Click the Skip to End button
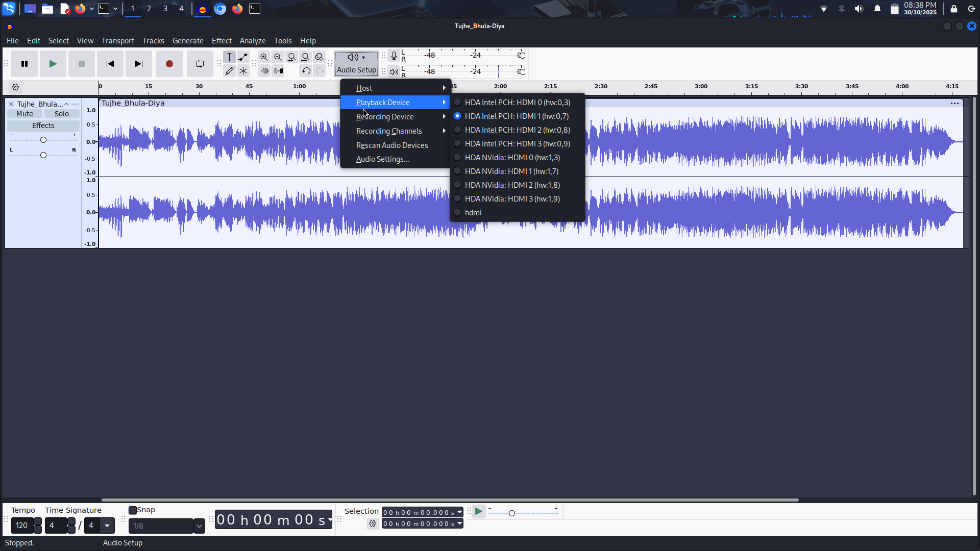The width and height of the screenshot is (980, 551). pos(138,64)
